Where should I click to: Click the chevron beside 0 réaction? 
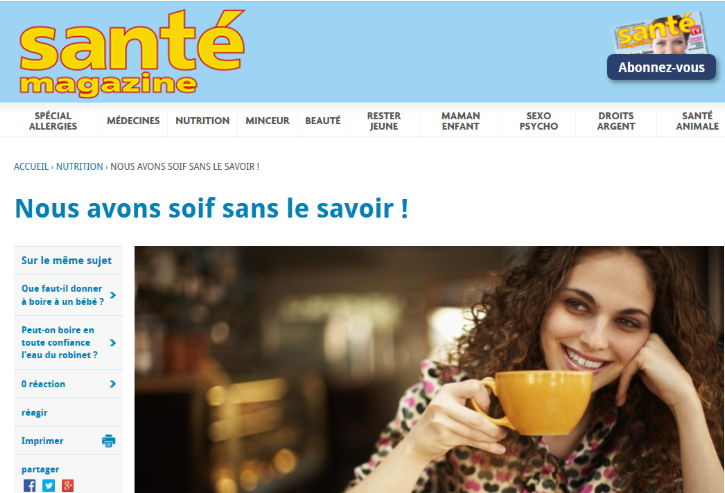(112, 384)
